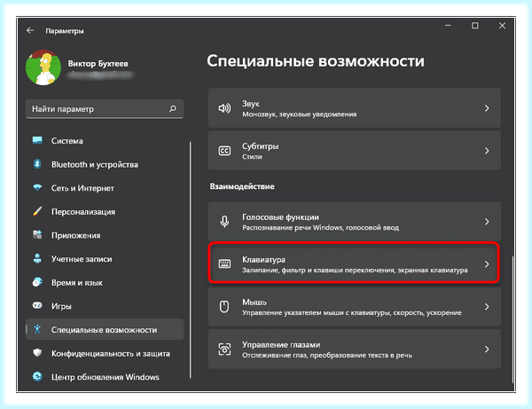Image resolution: width=532 pixels, height=409 pixels.
Task: Click the main panel scrollbar
Action: click(x=512, y=319)
